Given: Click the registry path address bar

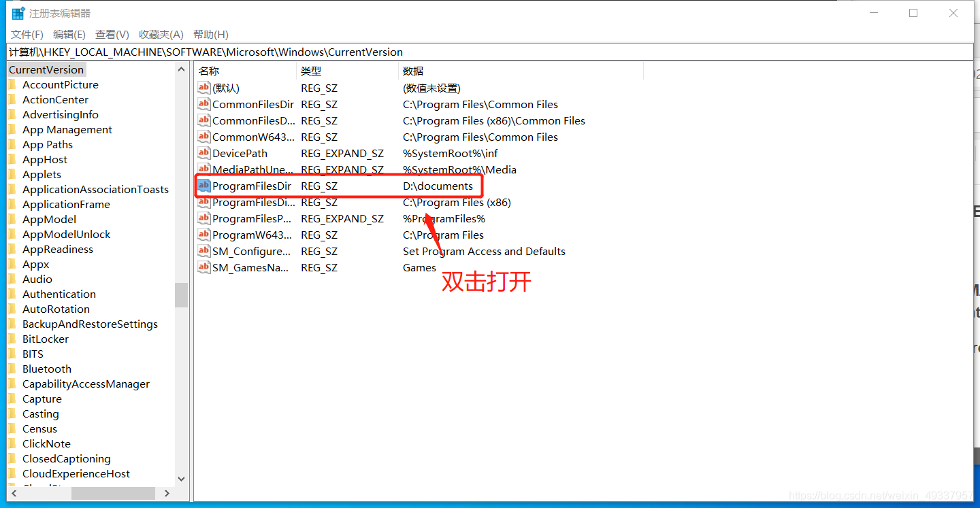Looking at the screenshot, I should [x=490, y=52].
